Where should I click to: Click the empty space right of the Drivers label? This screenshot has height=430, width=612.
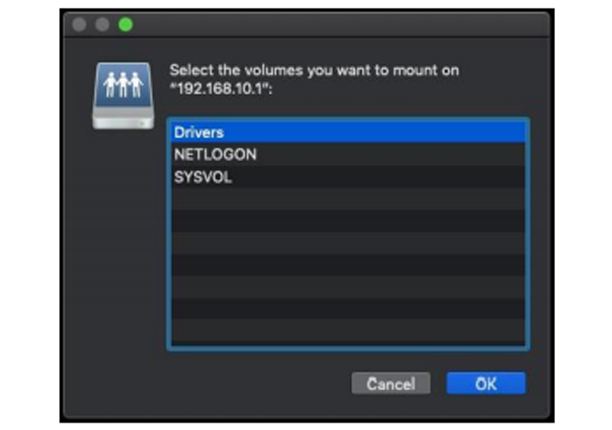pyautogui.click(x=400, y=132)
